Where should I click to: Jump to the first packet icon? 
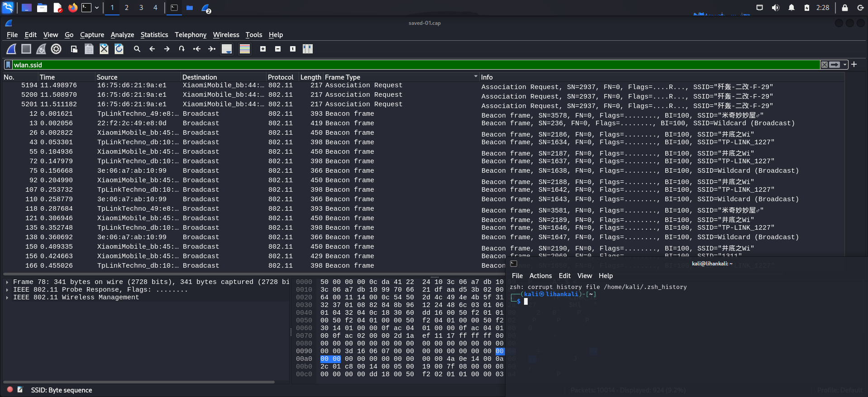197,49
